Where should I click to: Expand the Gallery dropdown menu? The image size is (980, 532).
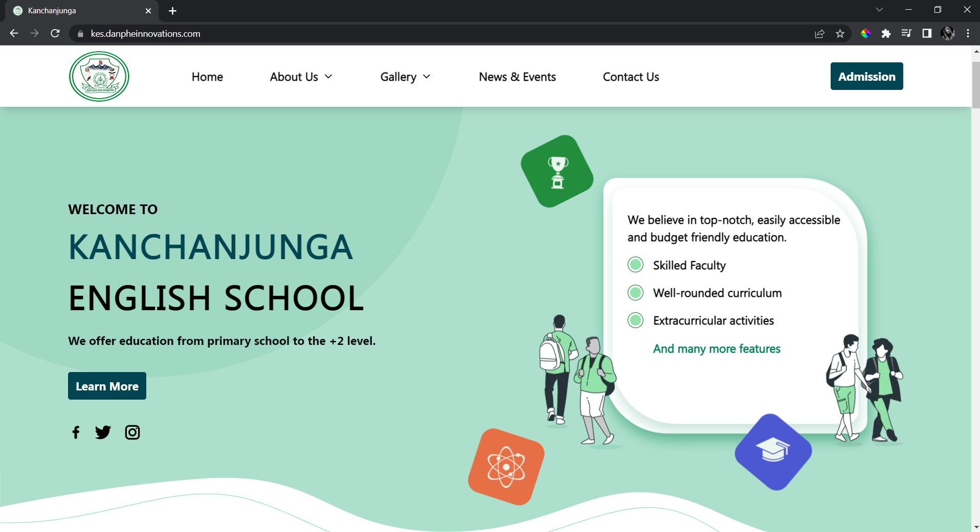pos(405,77)
